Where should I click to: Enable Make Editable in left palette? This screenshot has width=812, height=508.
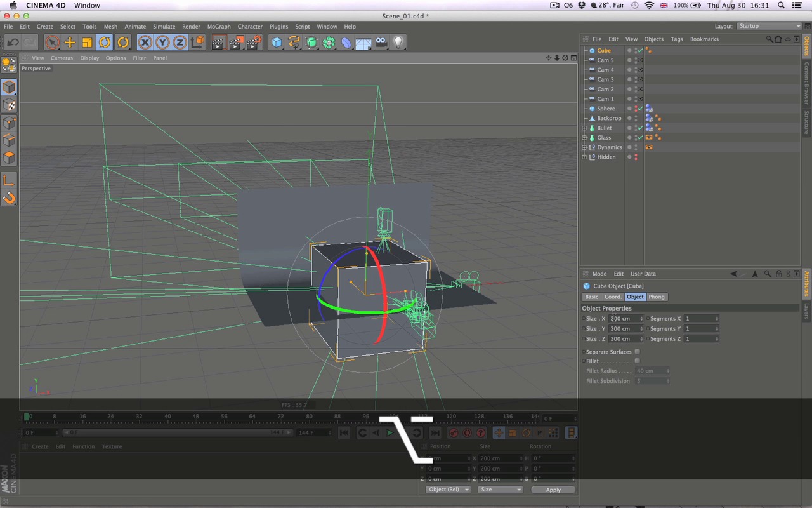click(x=9, y=64)
